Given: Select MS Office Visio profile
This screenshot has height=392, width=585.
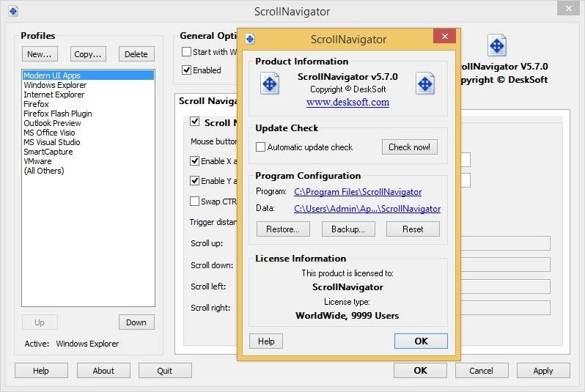Looking at the screenshot, I should coord(88,133).
